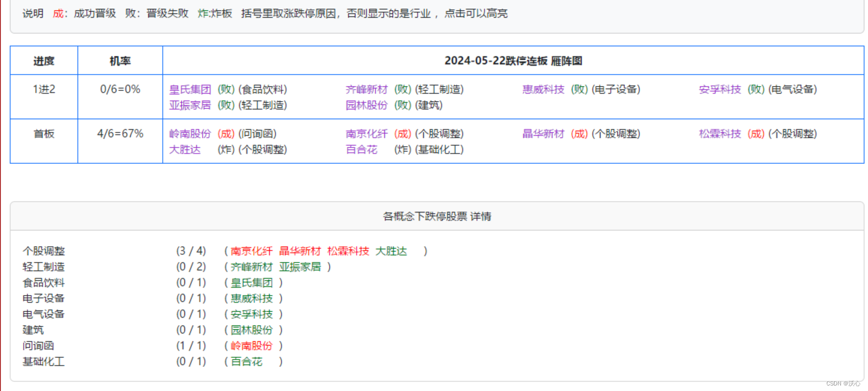Click 百合花 in the 首板 row
Image resolution: width=868 pixels, height=391 pixels.
click(x=361, y=150)
